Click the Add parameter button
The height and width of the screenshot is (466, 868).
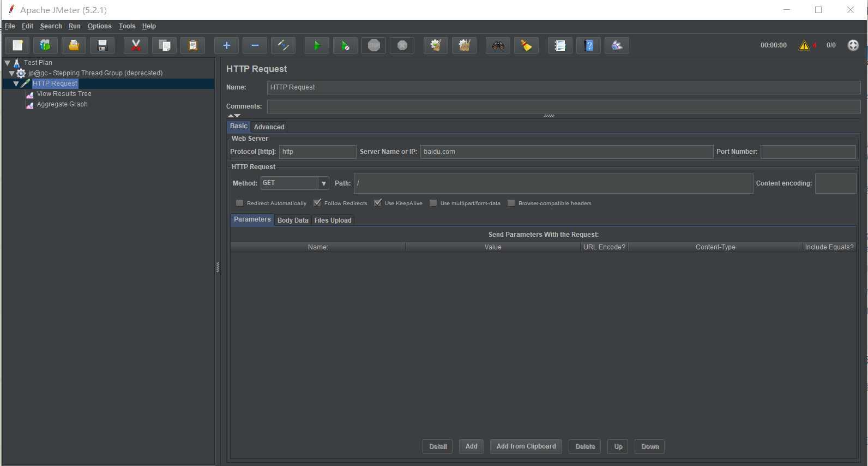point(472,446)
